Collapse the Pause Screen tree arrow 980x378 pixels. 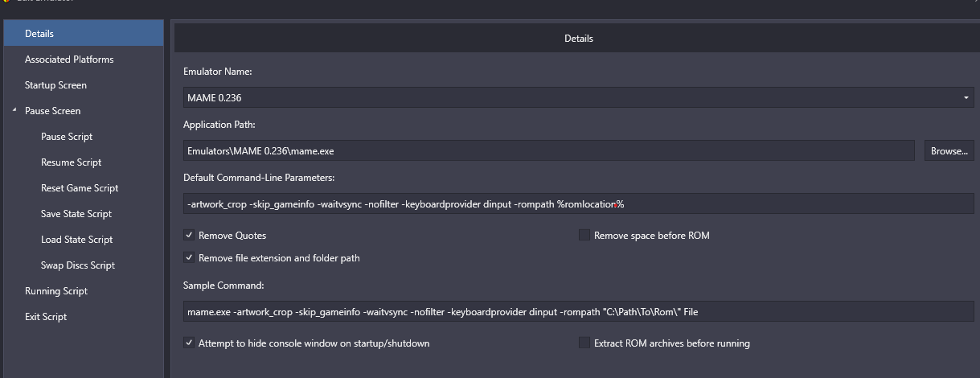point(14,111)
